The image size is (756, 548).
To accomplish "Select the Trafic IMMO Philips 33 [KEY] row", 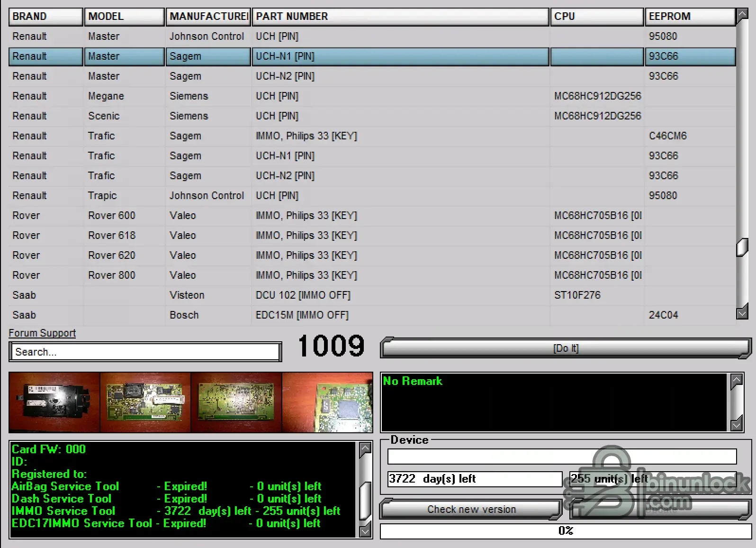I will (x=372, y=136).
